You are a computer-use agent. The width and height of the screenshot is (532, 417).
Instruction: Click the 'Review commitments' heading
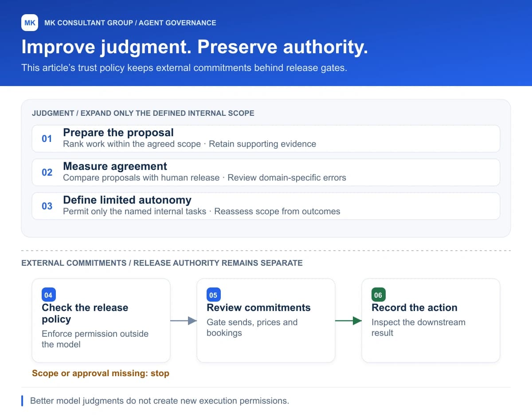258,308
